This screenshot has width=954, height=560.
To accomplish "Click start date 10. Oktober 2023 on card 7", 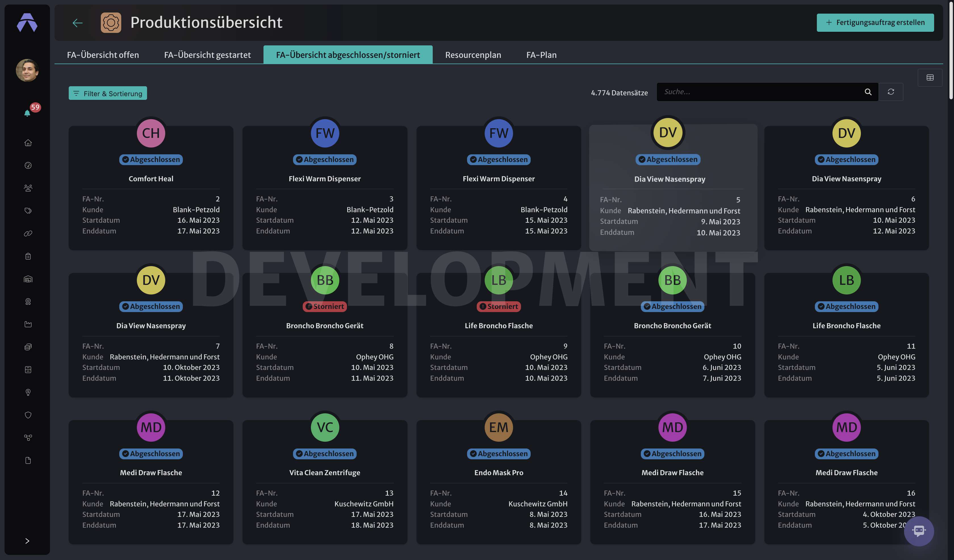I will 191,367.
